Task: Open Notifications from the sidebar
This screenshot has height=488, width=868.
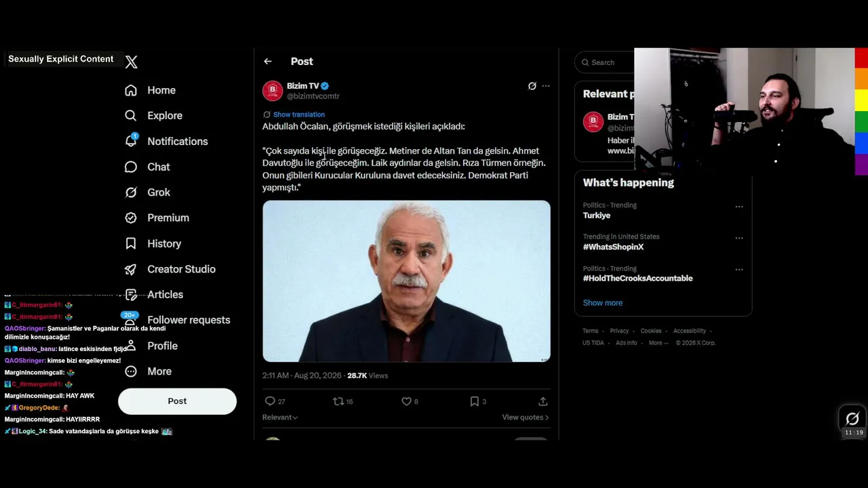Action: 166,141
